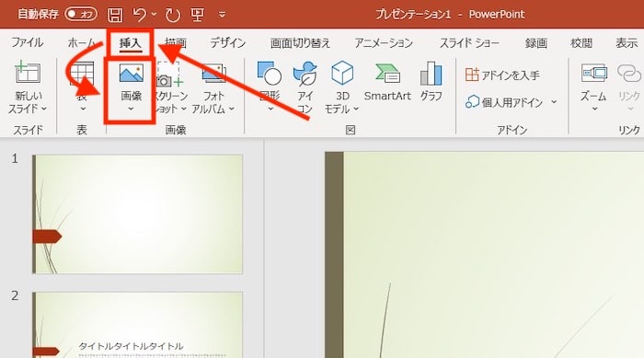The height and width of the screenshot is (358, 644).
Task: Click the Save floppy disk icon
Action: 115,16
